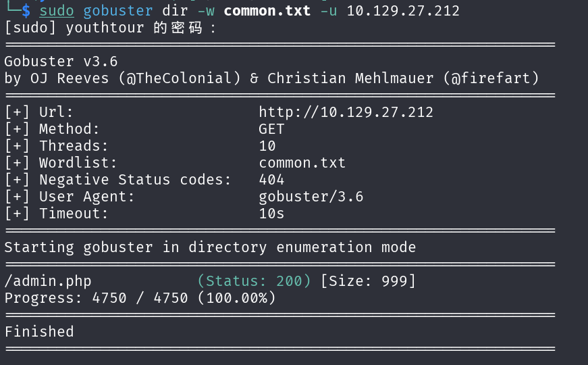Click the @firefart author handle
588x365 pixels.
tap(491, 78)
